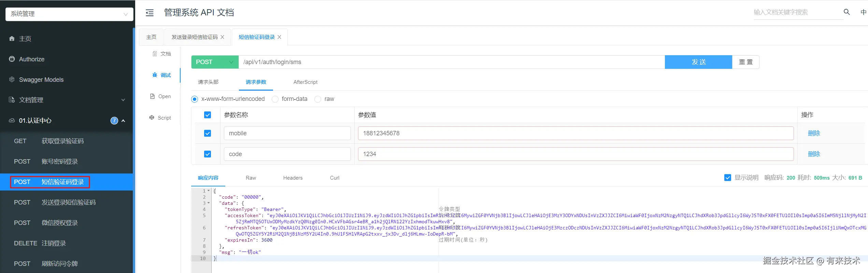This screenshot has width=868, height=273.
Task: Select raw radio option
Action: pos(318,99)
